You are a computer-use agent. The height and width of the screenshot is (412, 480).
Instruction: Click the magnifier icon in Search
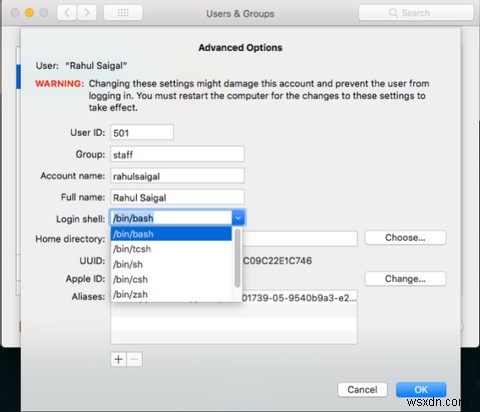point(393,13)
